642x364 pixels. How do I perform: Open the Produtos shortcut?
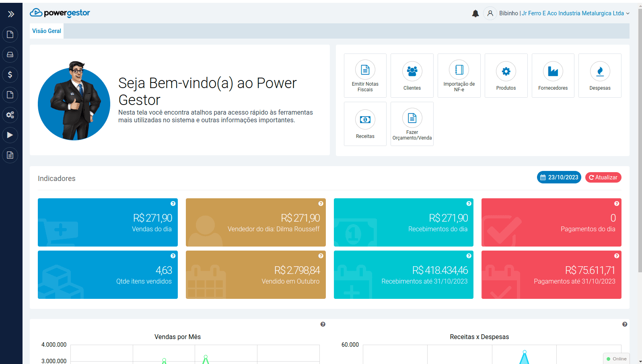pyautogui.click(x=506, y=76)
